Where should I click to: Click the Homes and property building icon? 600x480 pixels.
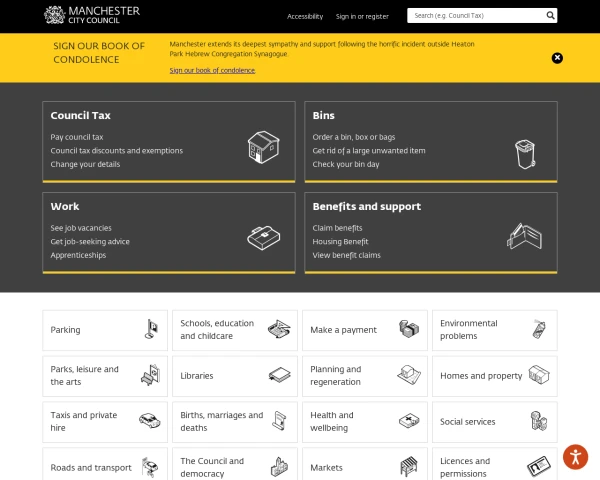539,375
